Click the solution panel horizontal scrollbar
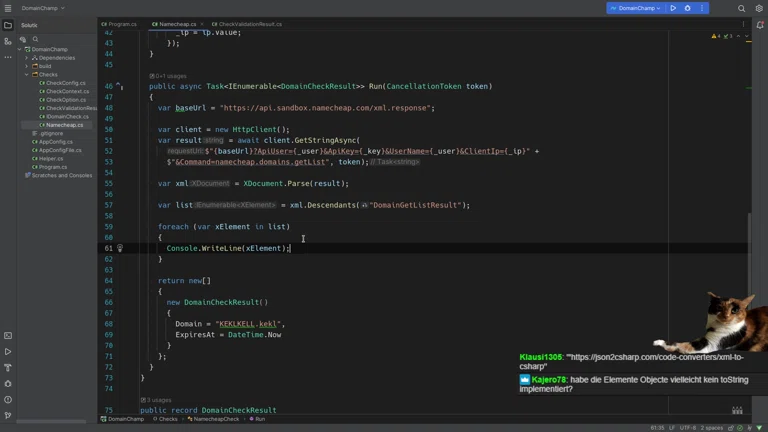Viewport: 768px width, 432px height. 51,421
